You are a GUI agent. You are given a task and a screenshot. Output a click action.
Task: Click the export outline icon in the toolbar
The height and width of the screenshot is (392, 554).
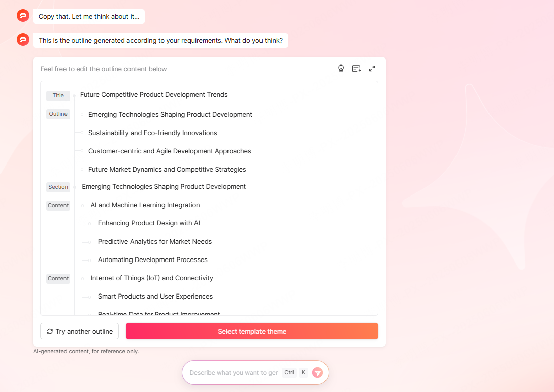pos(356,68)
